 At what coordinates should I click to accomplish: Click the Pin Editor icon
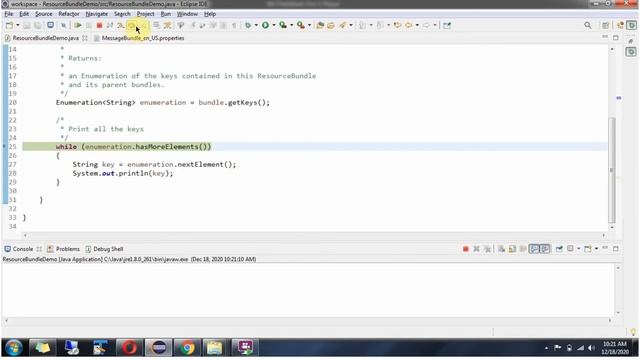(x=447, y=25)
